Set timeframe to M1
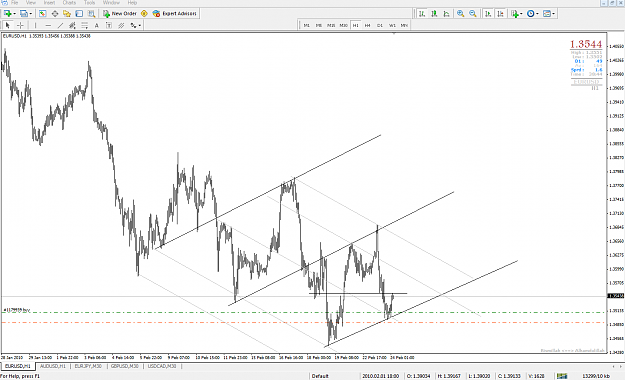 tap(307, 25)
